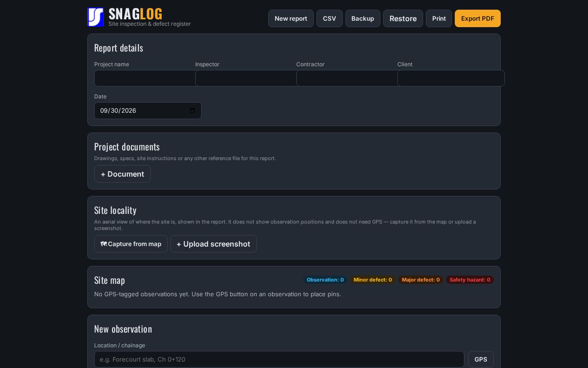588x368 pixels.
Task: Capture site locality from map
Action: pos(131,244)
